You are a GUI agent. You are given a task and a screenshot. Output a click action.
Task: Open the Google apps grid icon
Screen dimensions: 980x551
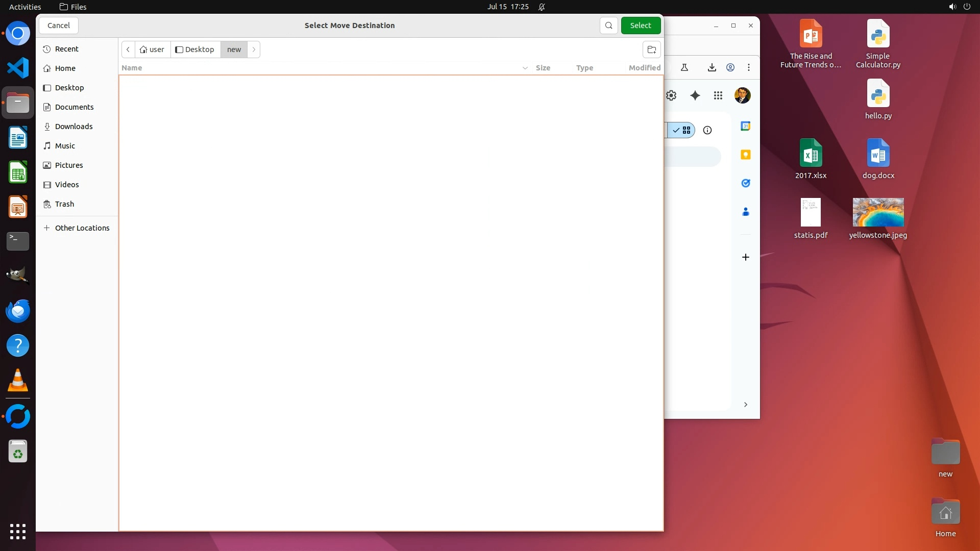pos(718,95)
